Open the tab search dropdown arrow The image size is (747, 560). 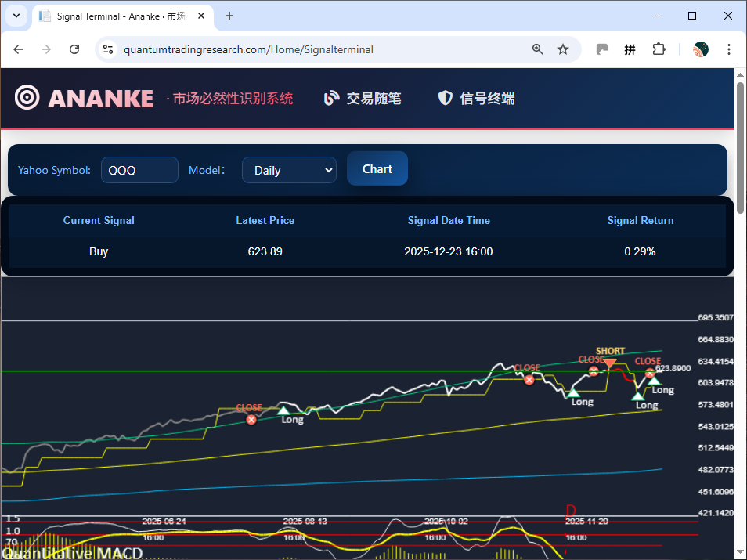16,16
